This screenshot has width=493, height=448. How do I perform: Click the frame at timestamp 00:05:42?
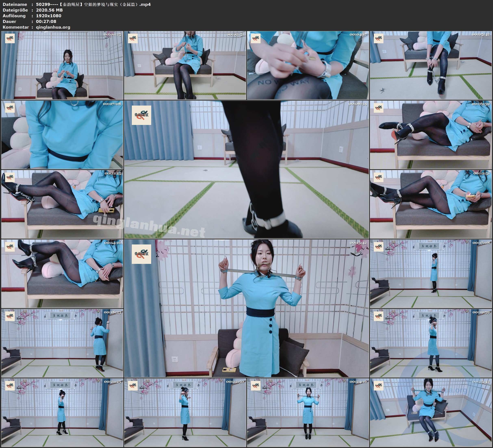click(x=431, y=65)
